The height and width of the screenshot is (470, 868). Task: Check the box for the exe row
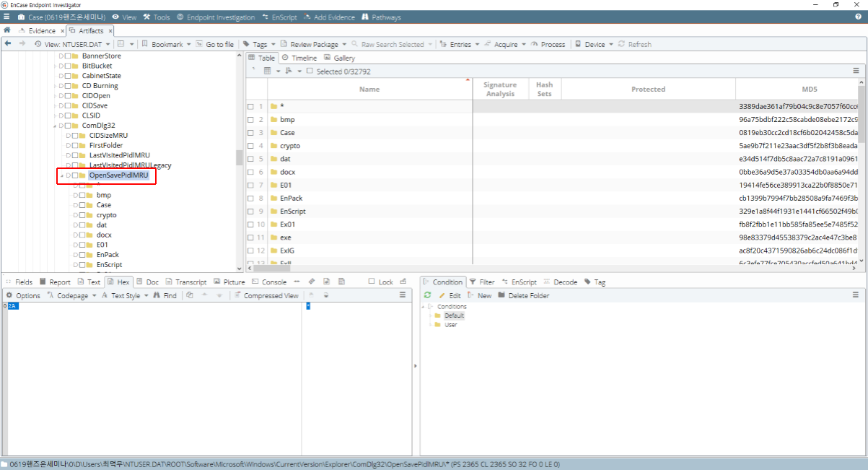pyautogui.click(x=250, y=238)
